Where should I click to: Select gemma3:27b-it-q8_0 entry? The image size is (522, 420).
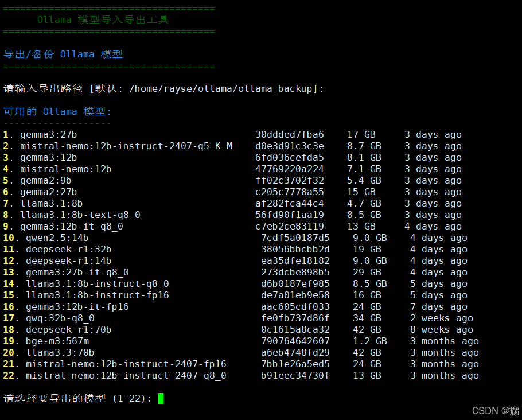[x=77, y=273]
